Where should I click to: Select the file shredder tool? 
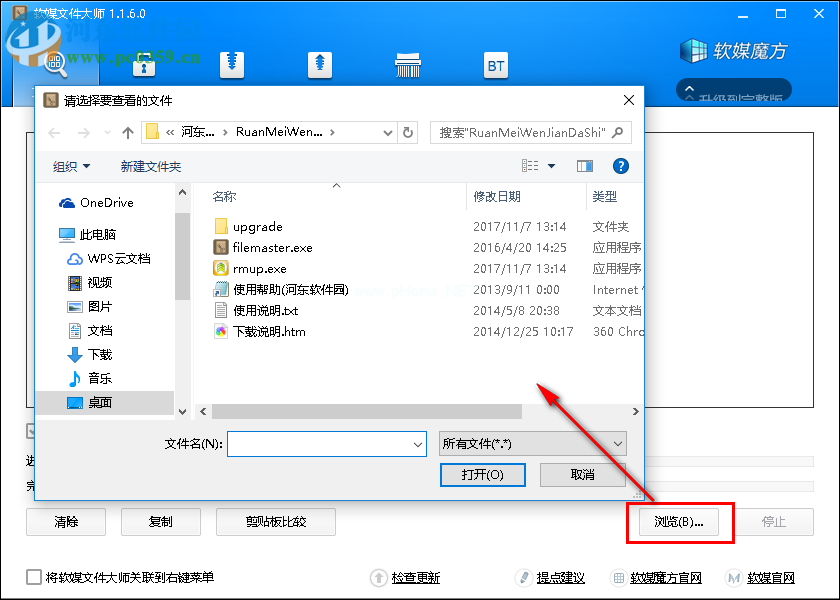point(408,63)
